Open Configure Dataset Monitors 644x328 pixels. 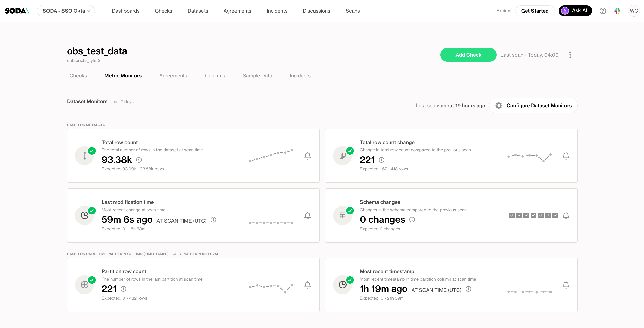click(x=533, y=106)
